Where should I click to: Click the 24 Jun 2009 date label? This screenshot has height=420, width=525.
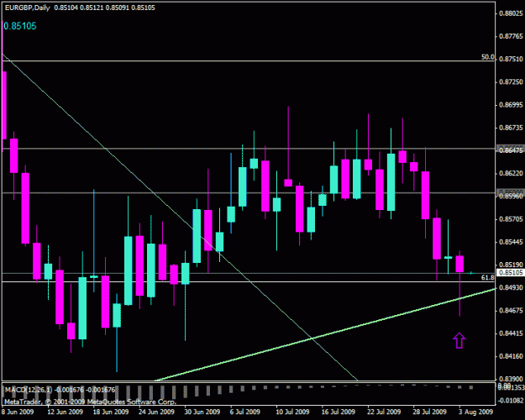(156, 412)
